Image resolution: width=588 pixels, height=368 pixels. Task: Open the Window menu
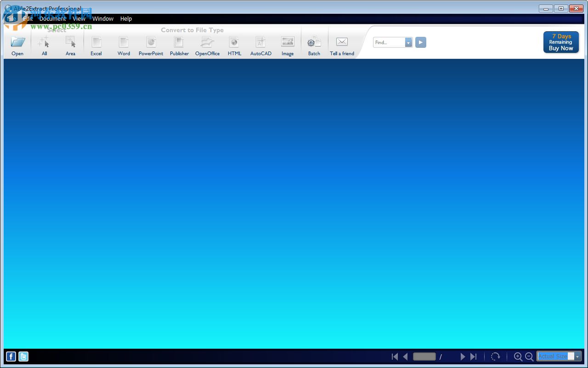(103, 19)
